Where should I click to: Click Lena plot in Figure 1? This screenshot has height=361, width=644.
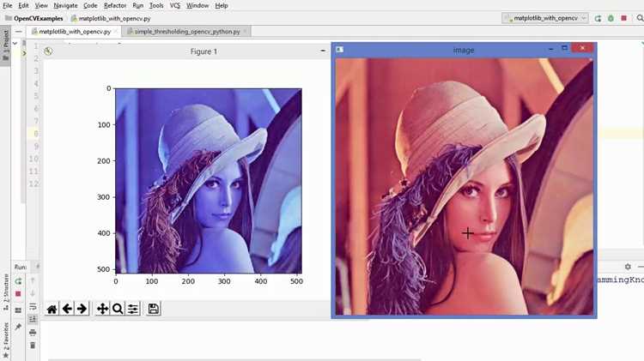(209, 181)
